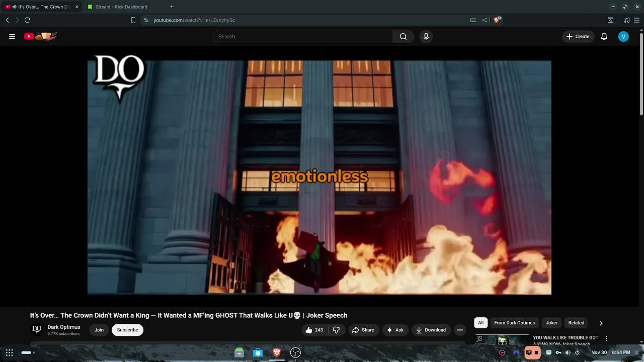Click the workspace switcher pill on taskbar
This screenshot has height=362, width=644.
(28, 352)
